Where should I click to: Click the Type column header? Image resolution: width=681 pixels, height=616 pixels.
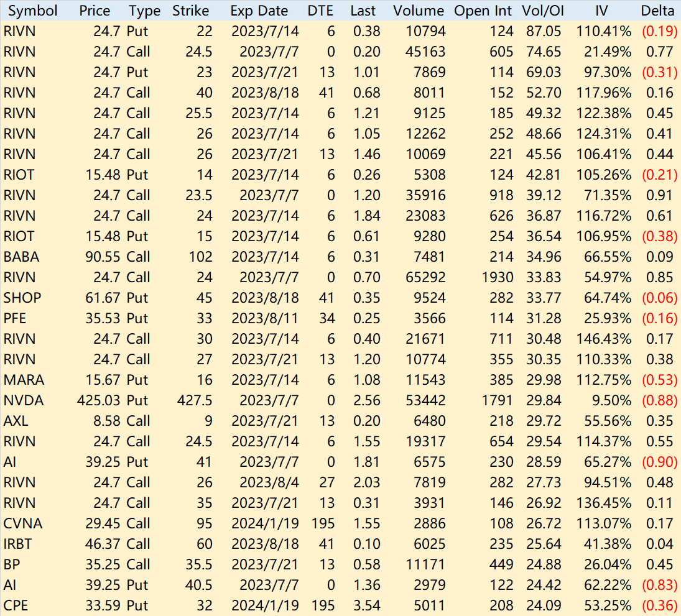click(x=145, y=11)
